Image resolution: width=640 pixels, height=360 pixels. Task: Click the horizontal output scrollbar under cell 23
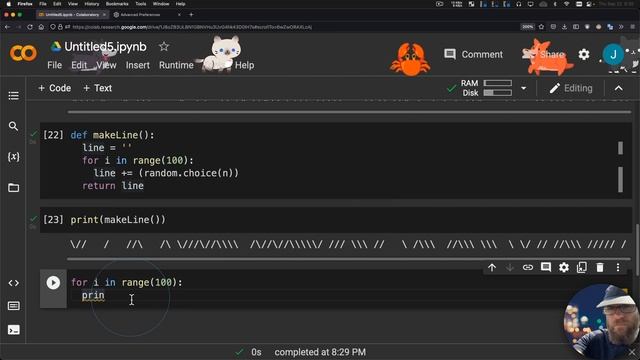point(349,259)
